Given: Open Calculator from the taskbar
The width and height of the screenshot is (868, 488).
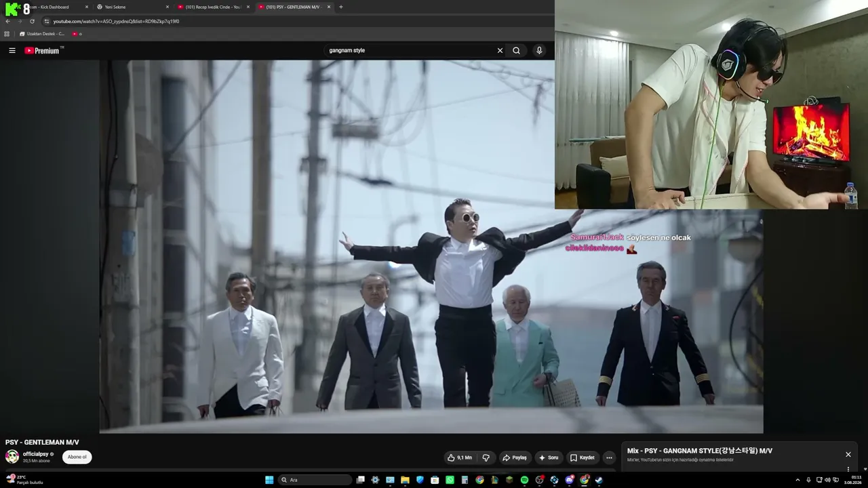Looking at the screenshot, I should [x=465, y=480].
